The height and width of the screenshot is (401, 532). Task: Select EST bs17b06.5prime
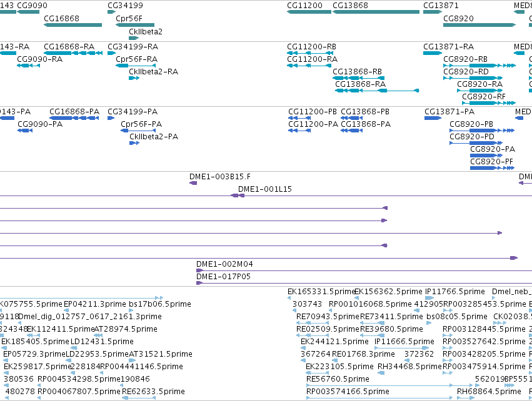(x=160, y=304)
